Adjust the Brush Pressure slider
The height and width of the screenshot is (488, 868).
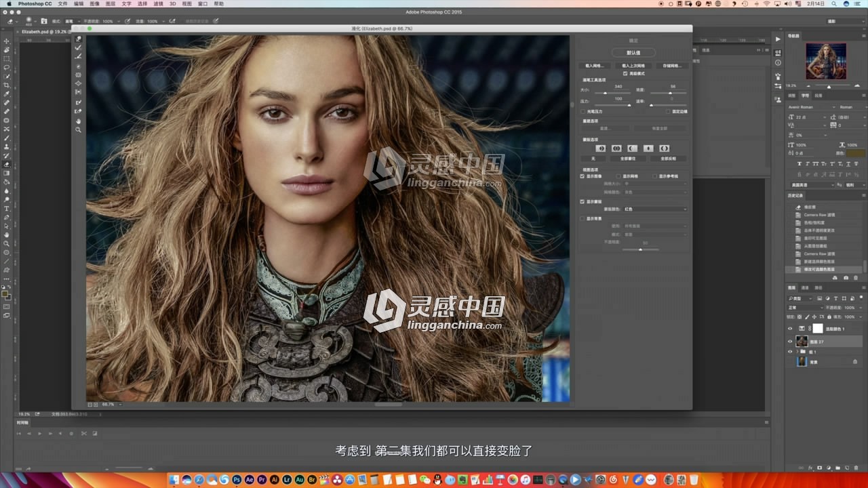(629, 105)
